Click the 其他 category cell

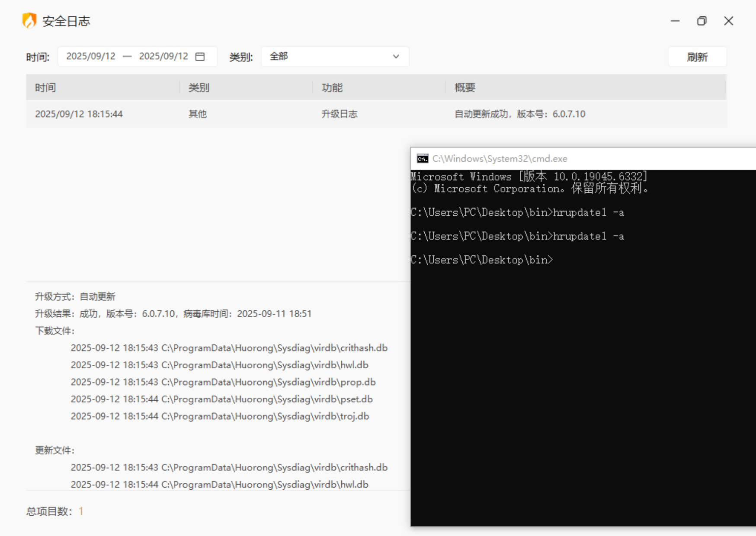click(198, 114)
